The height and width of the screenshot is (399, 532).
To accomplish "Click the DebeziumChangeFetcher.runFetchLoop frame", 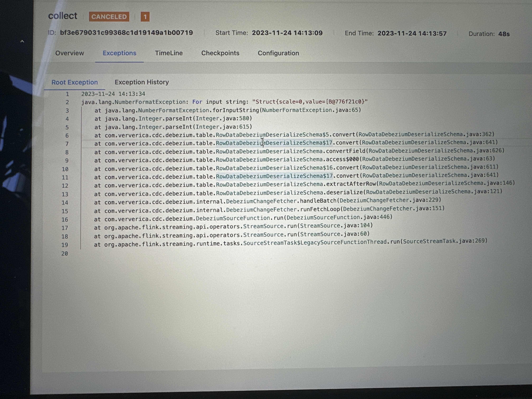I will [x=270, y=210].
